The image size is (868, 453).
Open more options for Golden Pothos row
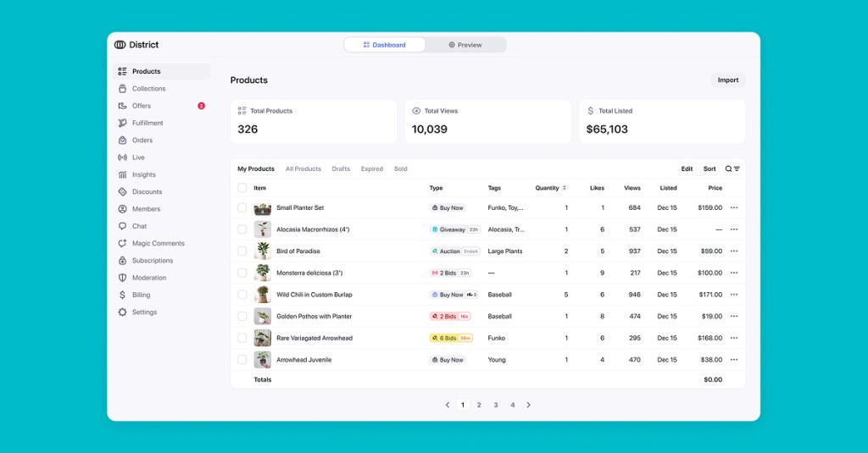(x=734, y=317)
